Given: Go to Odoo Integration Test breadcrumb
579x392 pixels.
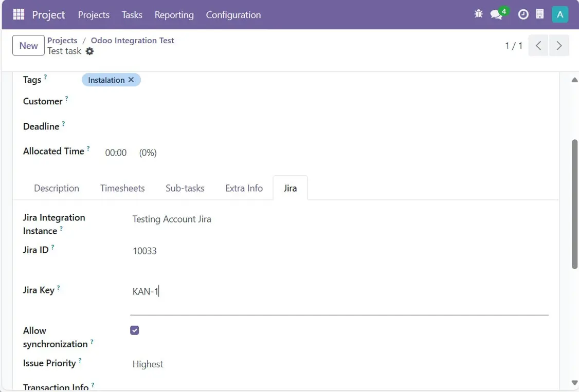Looking at the screenshot, I should pyautogui.click(x=132, y=41).
